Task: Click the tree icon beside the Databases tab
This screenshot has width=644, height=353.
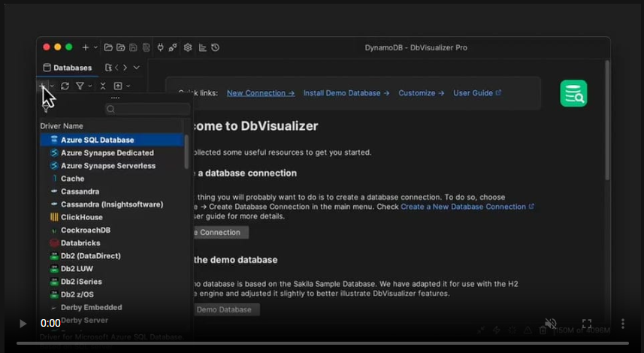Action: 108,68
